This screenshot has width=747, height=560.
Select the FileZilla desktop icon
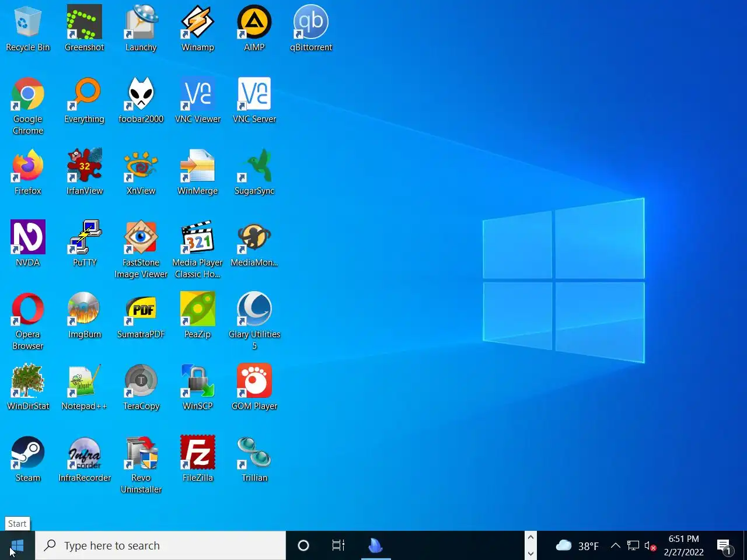(197, 459)
